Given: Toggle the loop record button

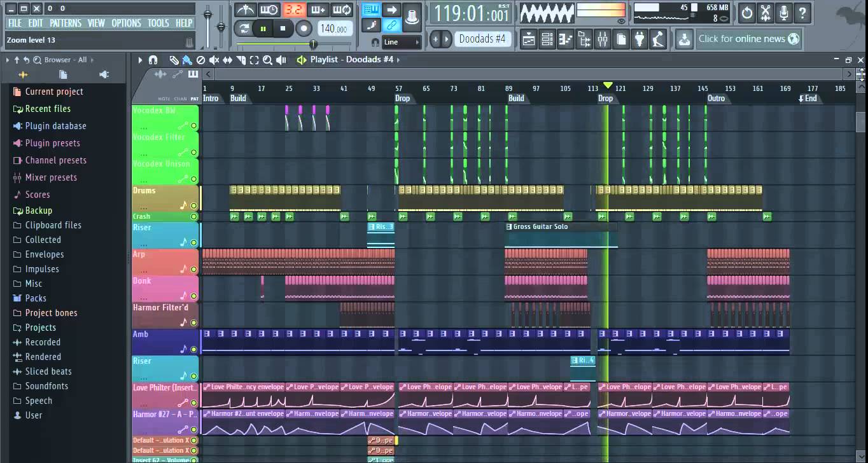Looking at the screenshot, I should pos(342,10).
